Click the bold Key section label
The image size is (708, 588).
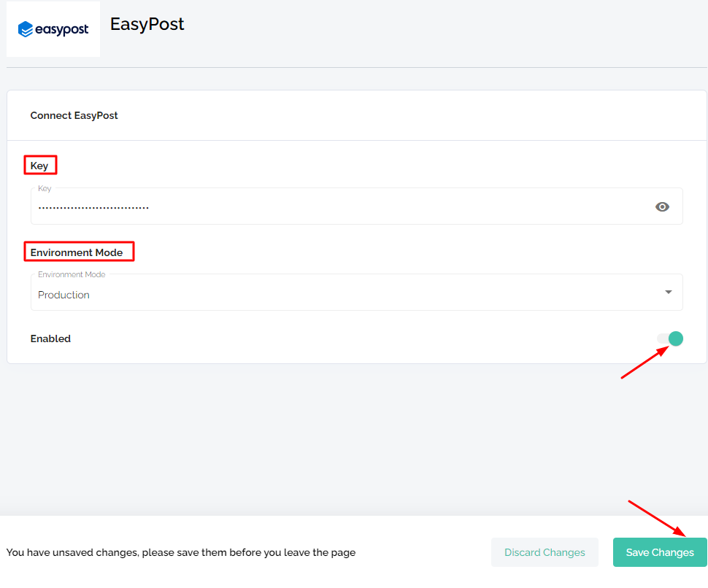point(39,166)
